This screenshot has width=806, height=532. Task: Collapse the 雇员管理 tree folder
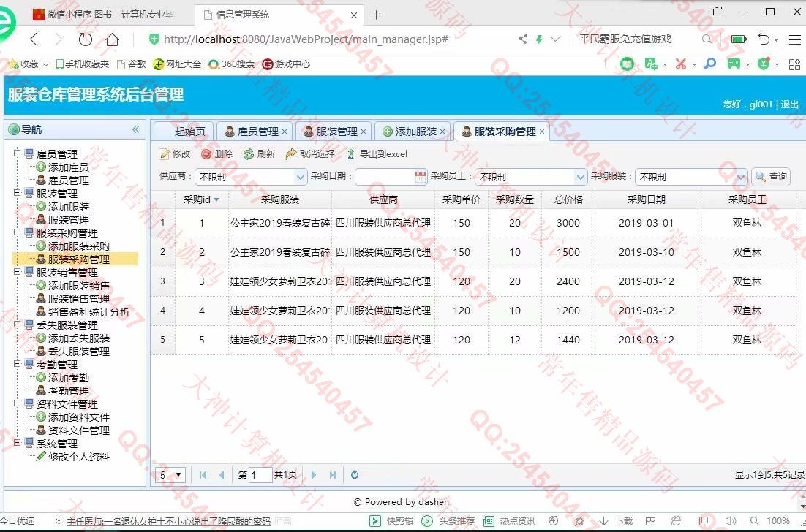pyautogui.click(x=18, y=153)
